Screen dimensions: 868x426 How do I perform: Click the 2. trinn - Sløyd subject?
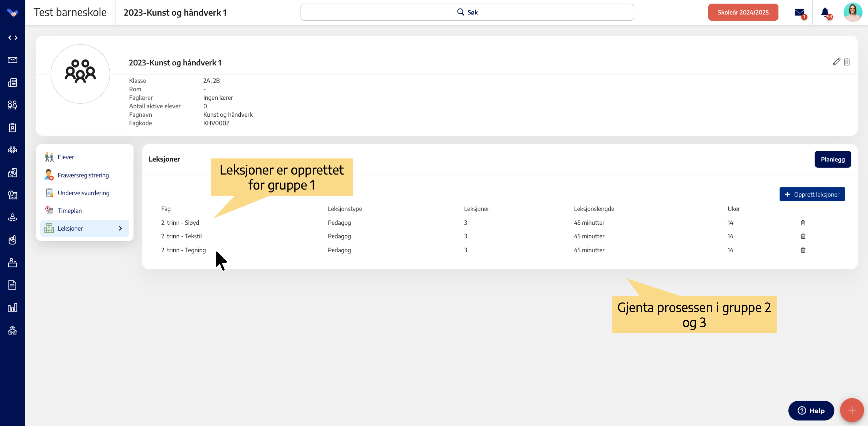[x=180, y=223]
